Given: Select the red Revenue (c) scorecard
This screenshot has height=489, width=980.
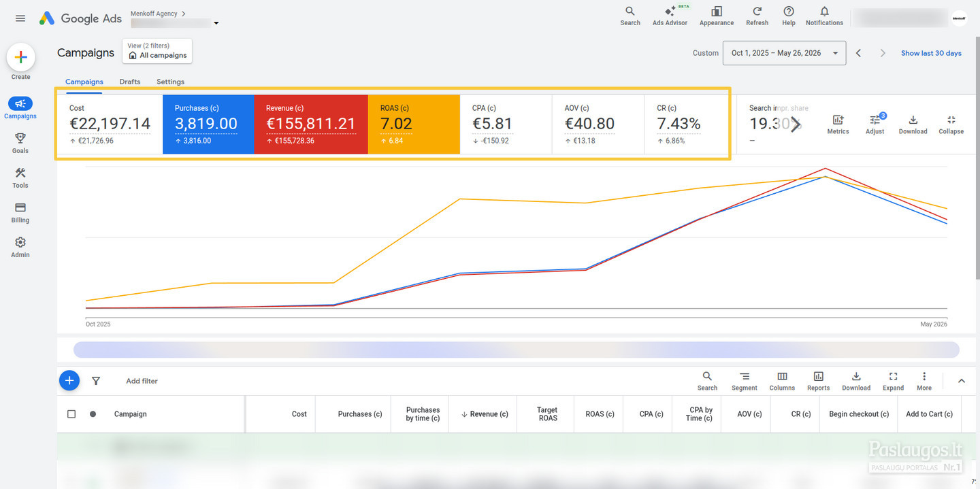Looking at the screenshot, I should pos(311,124).
